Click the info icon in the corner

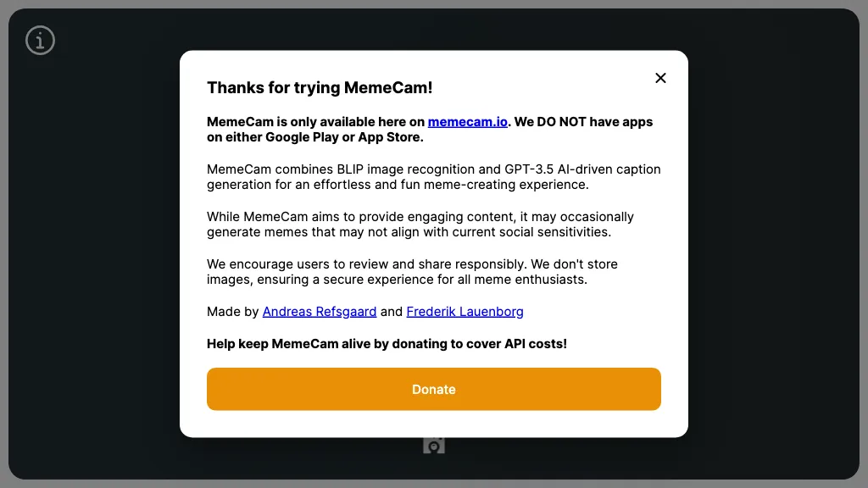(40, 40)
